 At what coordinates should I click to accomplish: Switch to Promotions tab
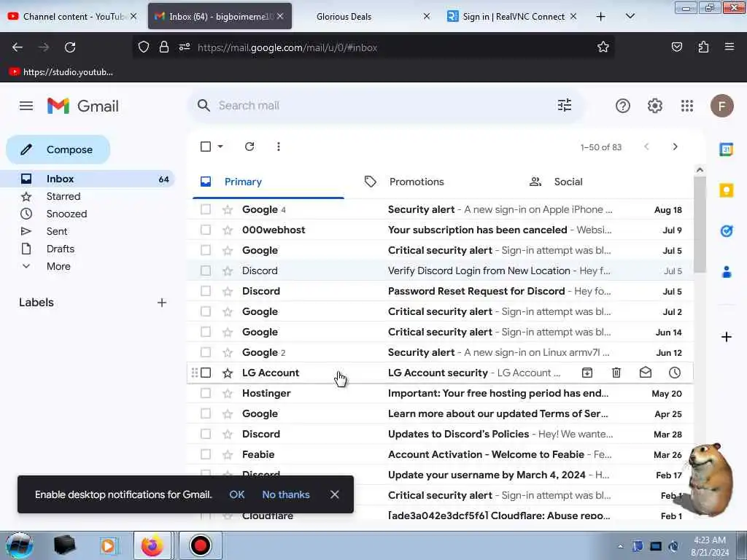point(417,182)
